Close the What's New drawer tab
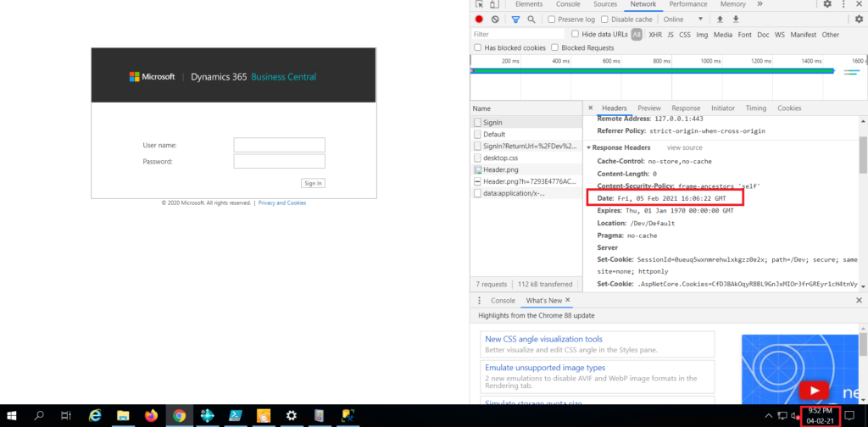The height and width of the screenshot is (427, 868). 567,300
